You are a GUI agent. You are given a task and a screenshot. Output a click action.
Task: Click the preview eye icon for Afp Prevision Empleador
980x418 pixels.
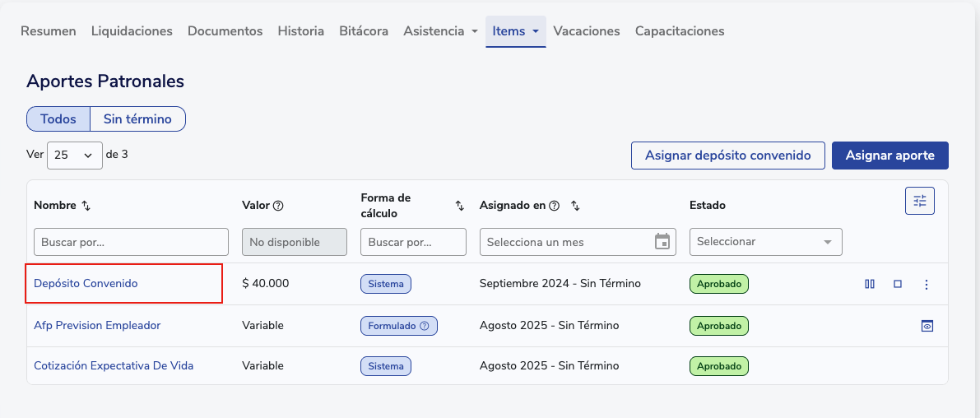927,326
